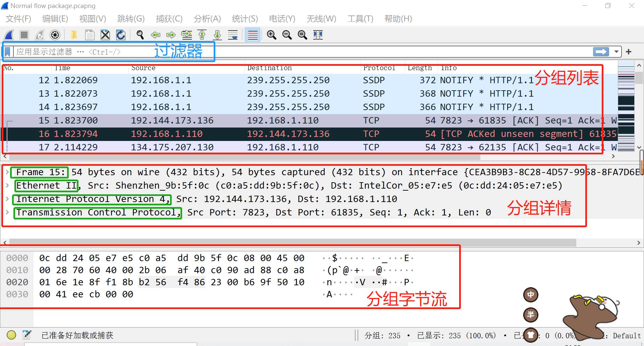Open the 统计(S) menu
This screenshot has width=644, height=346.
tap(245, 19)
